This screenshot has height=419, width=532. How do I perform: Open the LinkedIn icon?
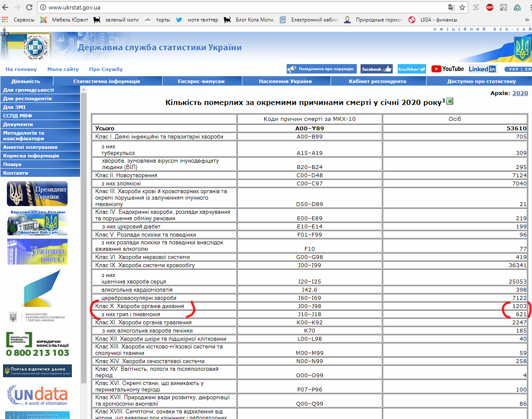click(x=482, y=69)
